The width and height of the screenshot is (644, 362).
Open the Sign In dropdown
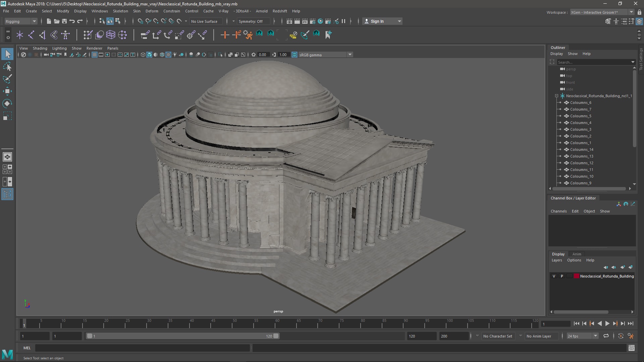tap(399, 21)
